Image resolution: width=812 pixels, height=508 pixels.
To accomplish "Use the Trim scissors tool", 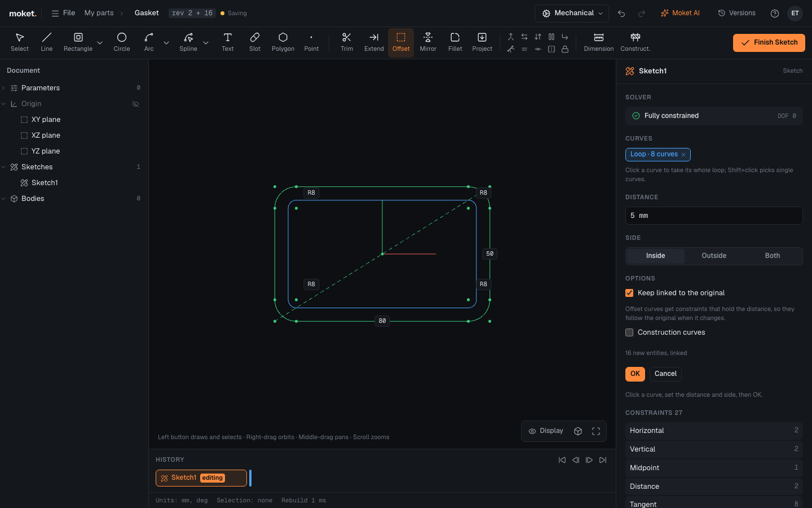I will click(x=347, y=42).
